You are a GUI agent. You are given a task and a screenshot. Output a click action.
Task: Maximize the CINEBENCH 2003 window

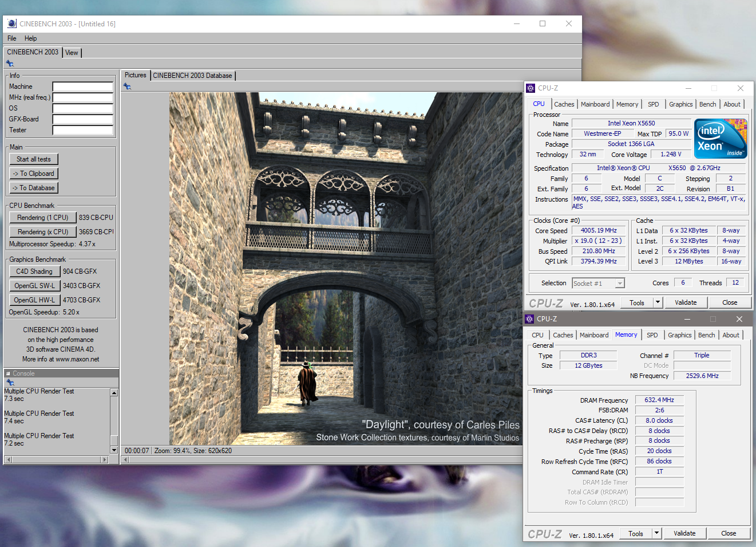pos(543,23)
